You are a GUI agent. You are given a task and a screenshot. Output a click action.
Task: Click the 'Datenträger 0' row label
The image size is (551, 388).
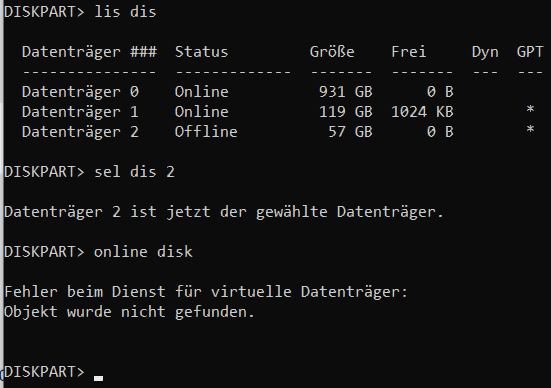pyautogui.click(x=80, y=92)
